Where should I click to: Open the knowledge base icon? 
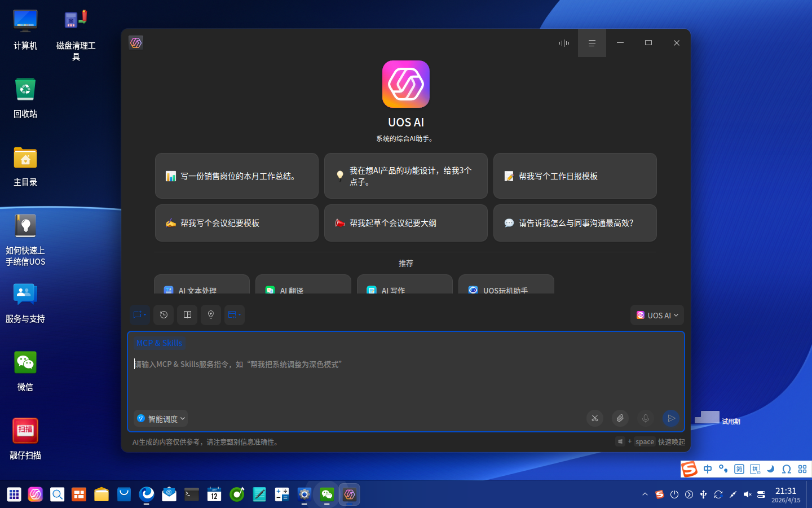pyautogui.click(x=187, y=315)
